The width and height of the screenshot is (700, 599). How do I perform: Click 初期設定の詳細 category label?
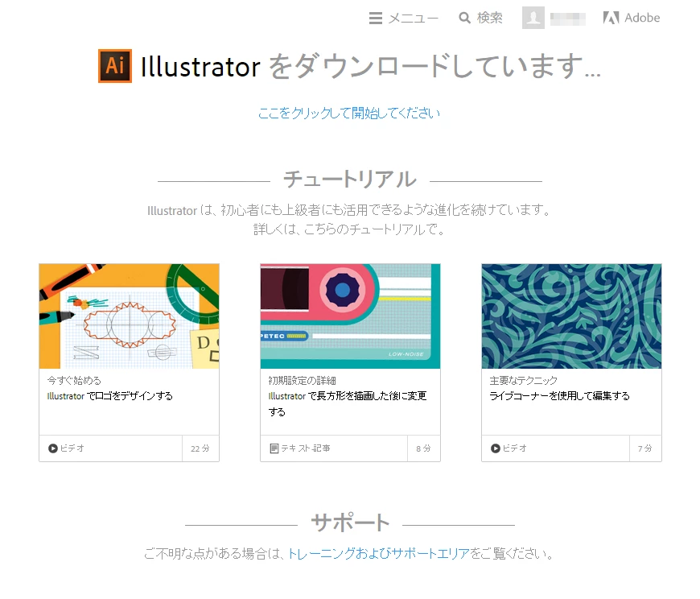point(302,381)
